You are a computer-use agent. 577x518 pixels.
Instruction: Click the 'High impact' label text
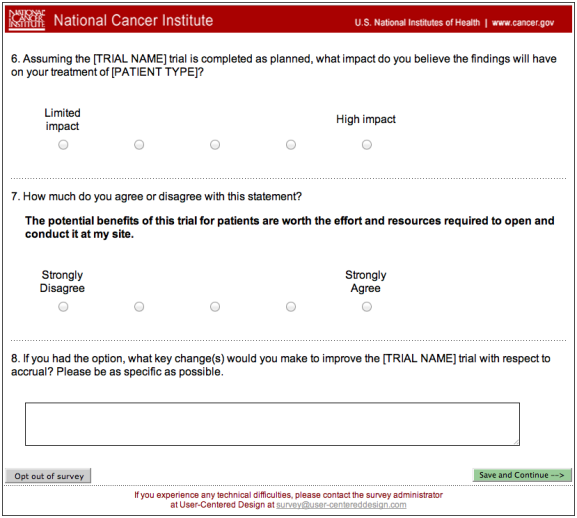click(366, 119)
